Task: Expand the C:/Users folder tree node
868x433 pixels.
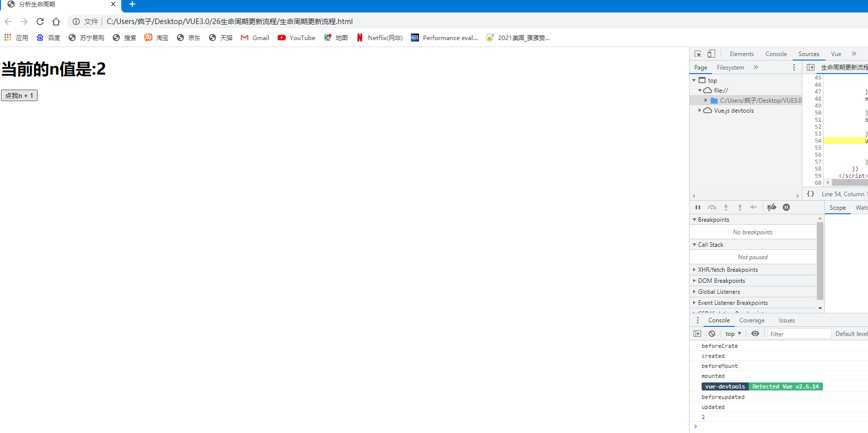Action: point(706,100)
